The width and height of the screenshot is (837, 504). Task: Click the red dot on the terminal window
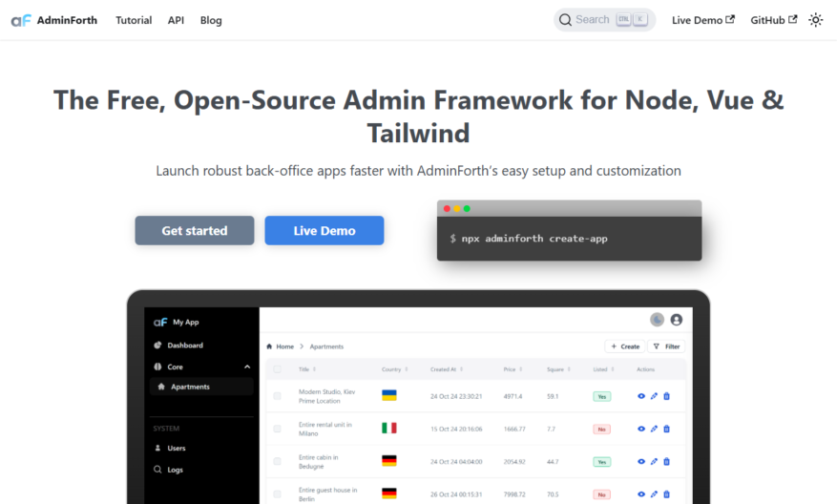[447, 209]
